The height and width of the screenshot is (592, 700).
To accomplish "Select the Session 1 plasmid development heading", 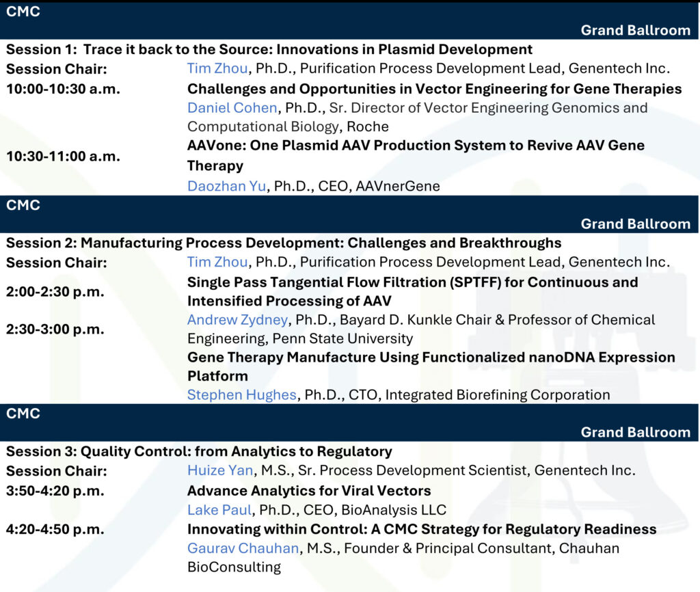I will pos(269,49).
